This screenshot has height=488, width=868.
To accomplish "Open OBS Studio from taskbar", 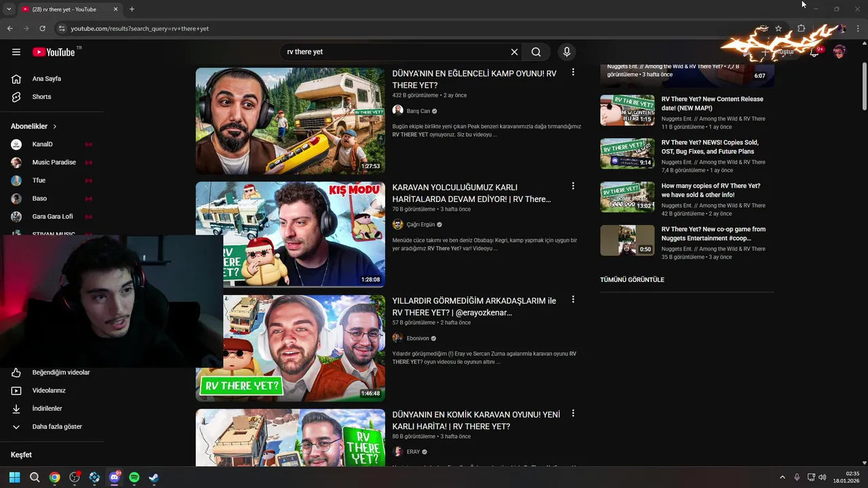I will coord(75,477).
